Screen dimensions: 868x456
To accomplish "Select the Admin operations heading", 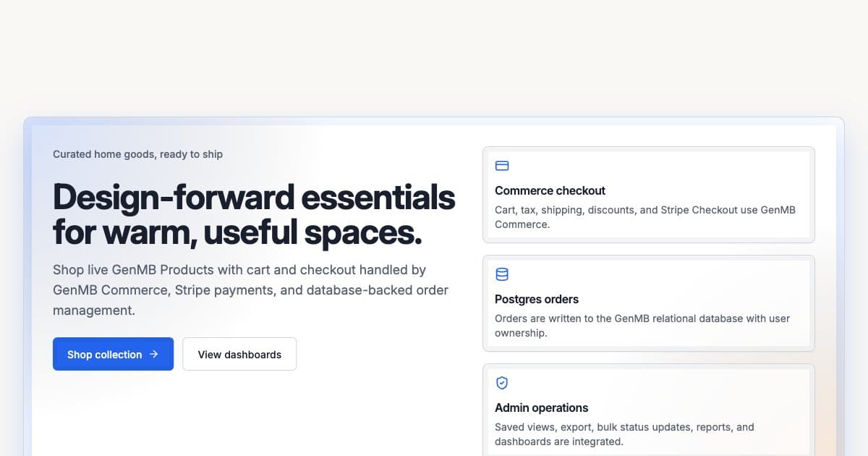I will (542, 408).
